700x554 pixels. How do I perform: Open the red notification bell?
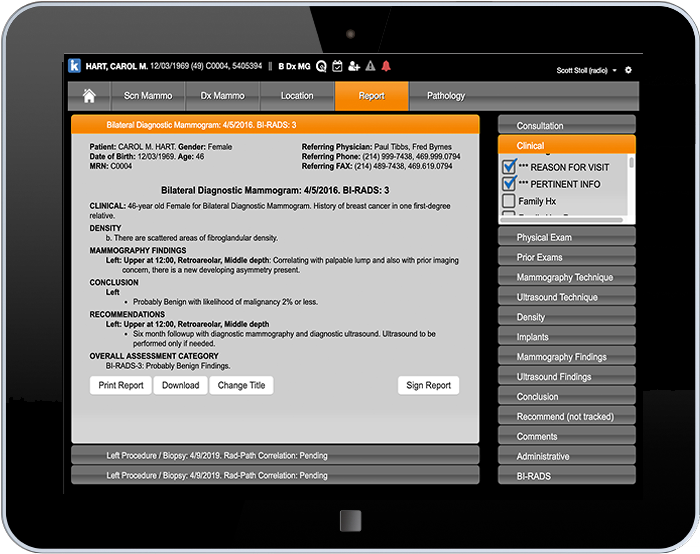point(386,67)
